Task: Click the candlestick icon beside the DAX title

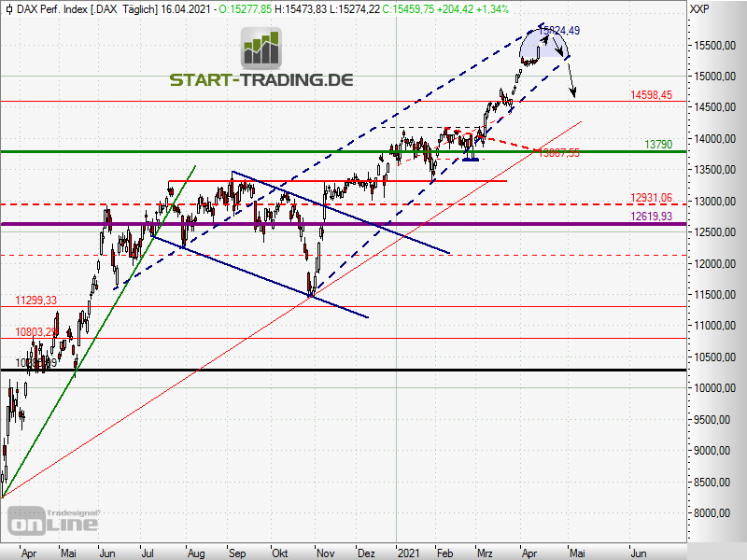Action: (x=8, y=9)
